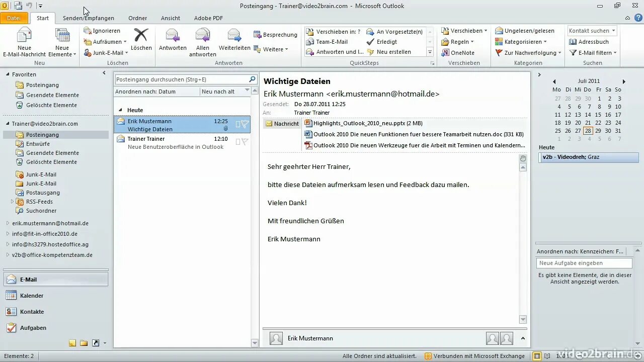Go to the next month in calendar
The height and width of the screenshot is (362, 644).
(x=624, y=81)
